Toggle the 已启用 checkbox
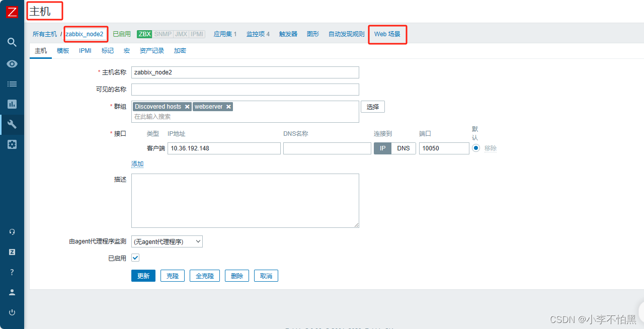 pos(135,258)
